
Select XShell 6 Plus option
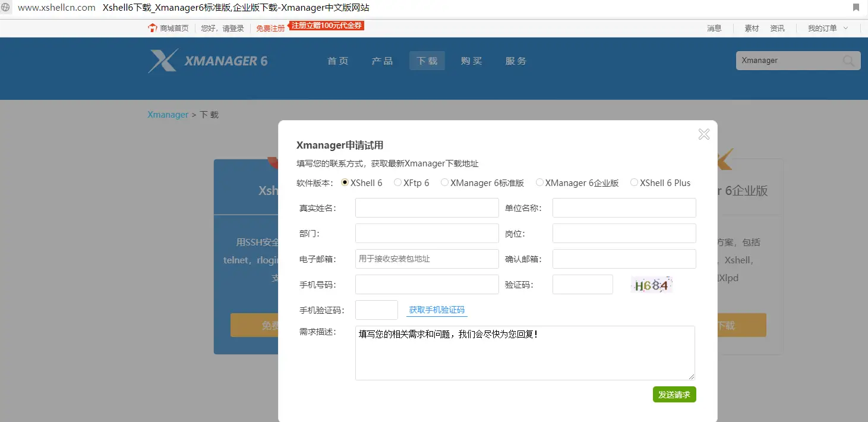(634, 182)
